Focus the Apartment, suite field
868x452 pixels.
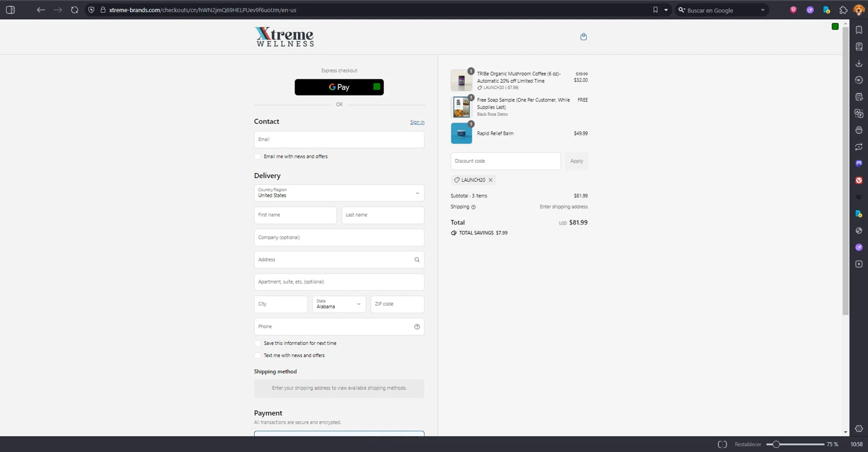pyautogui.click(x=339, y=282)
